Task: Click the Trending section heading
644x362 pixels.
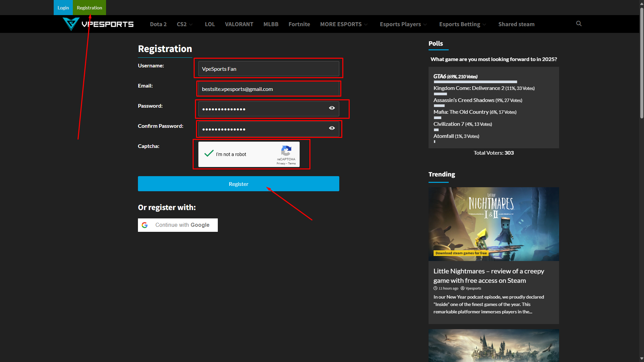Action: point(442,174)
